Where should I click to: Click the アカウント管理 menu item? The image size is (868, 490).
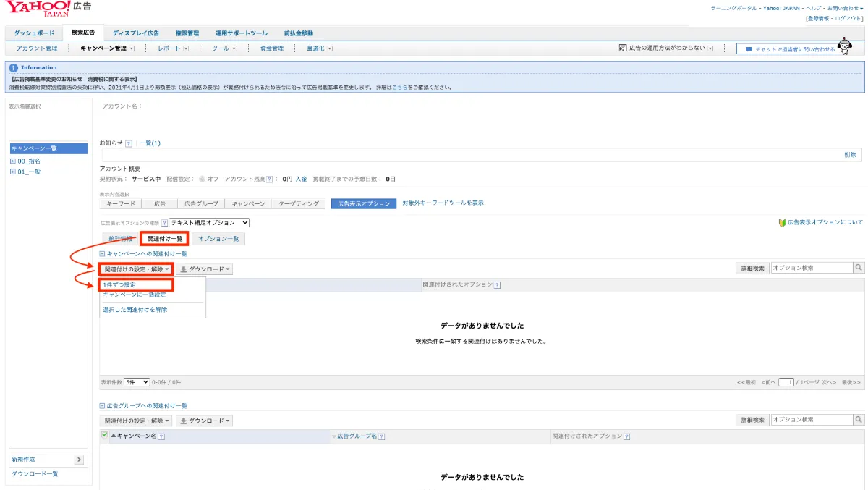(x=36, y=48)
